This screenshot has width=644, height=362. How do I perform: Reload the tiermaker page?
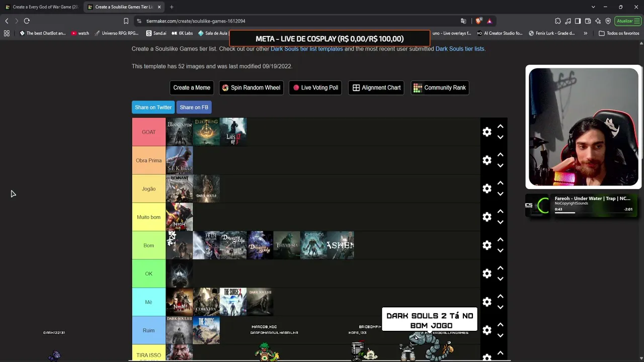point(27,21)
